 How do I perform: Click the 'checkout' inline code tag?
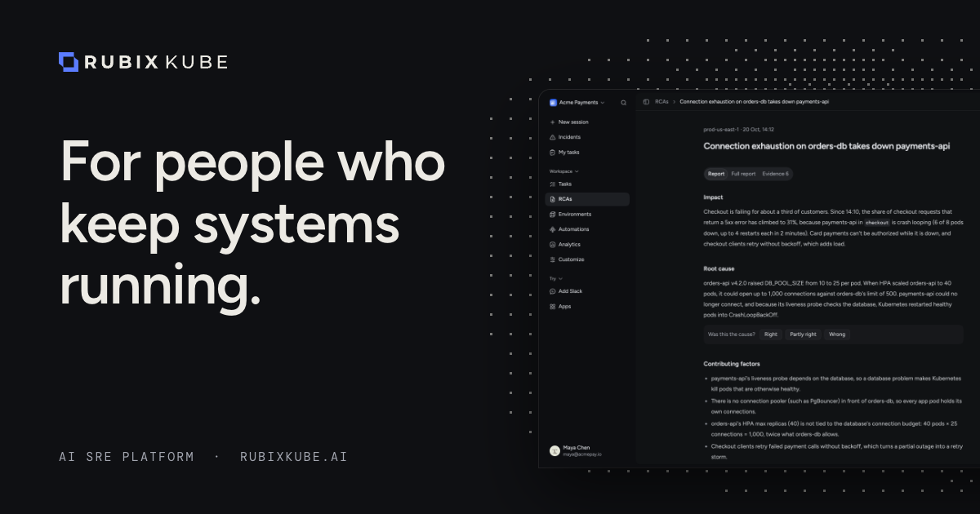(876, 222)
